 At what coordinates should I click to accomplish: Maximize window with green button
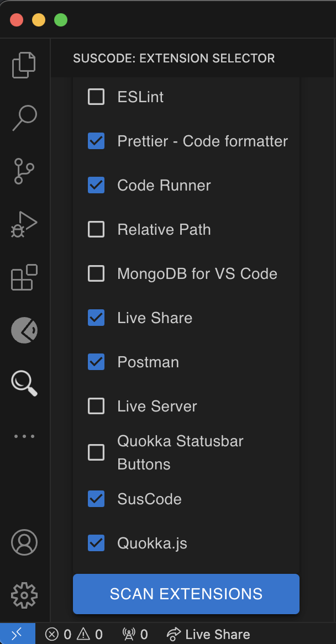[x=61, y=20]
